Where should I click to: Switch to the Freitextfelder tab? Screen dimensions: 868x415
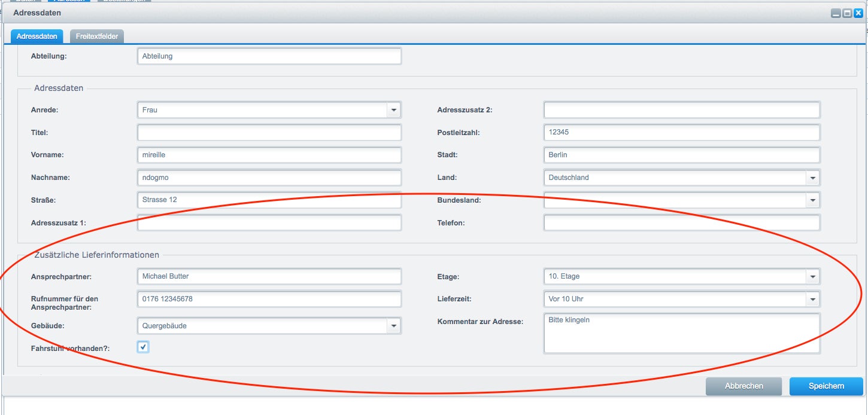[x=97, y=36]
